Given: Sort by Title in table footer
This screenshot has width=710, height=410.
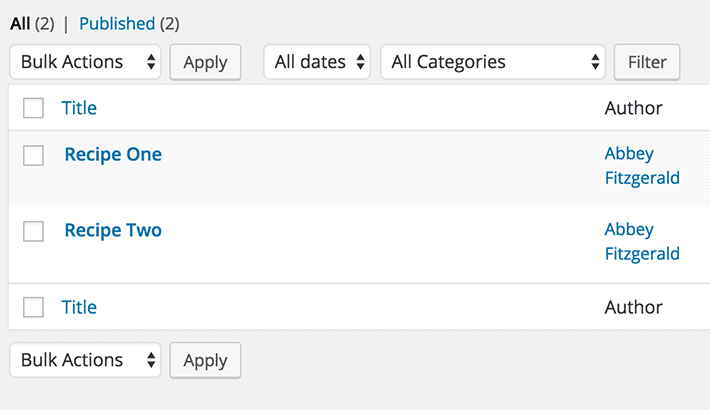Looking at the screenshot, I should (x=79, y=307).
